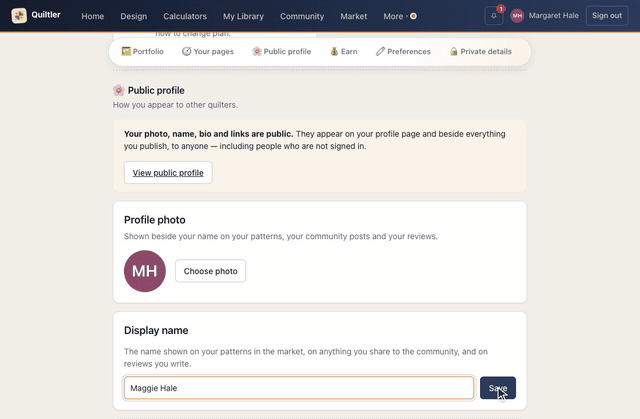Switch to the Portfolio tab
640x419 pixels.
click(142, 51)
